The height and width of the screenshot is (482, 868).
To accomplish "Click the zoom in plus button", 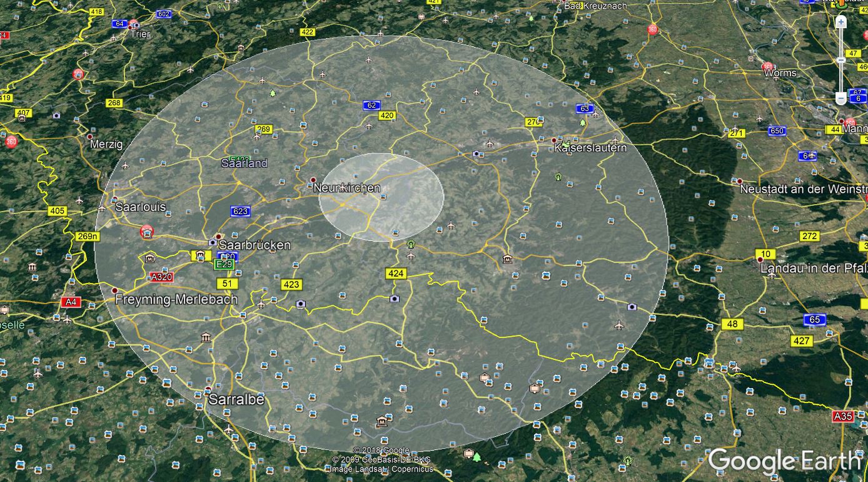I will [x=841, y=22].
